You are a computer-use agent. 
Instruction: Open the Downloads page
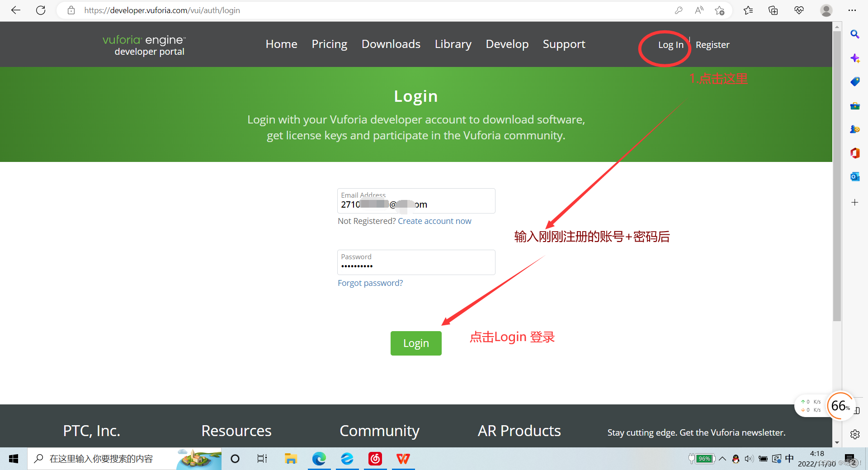(x=391, y=44)
